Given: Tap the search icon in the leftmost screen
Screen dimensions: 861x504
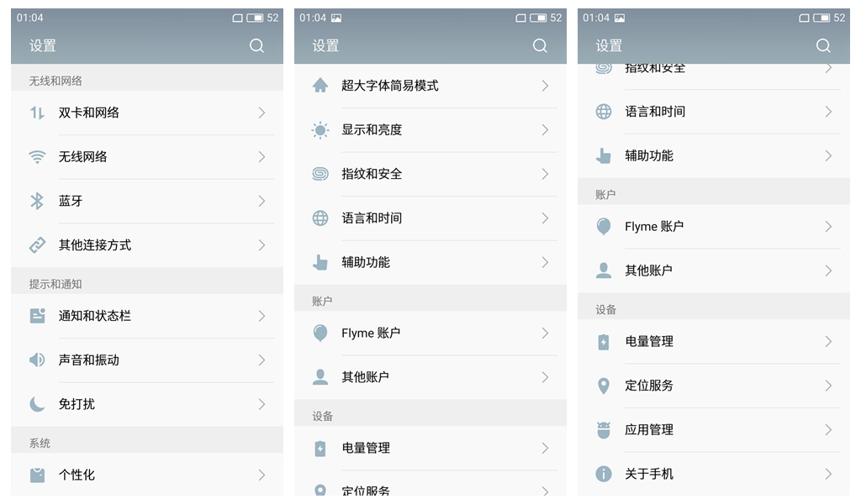Looking at the screenshot, I should 256,46.
